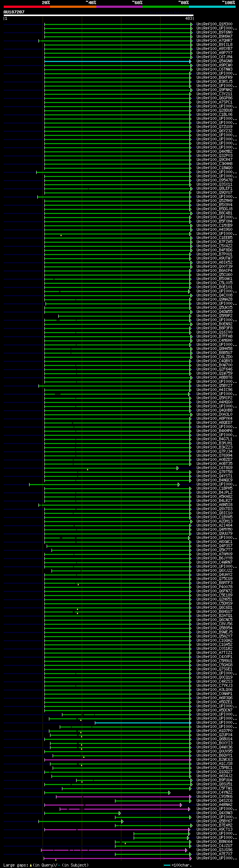Screen dimensions: 239x868
Task: Click the green ~80% legend color segment
Action: tap(165, 7)
